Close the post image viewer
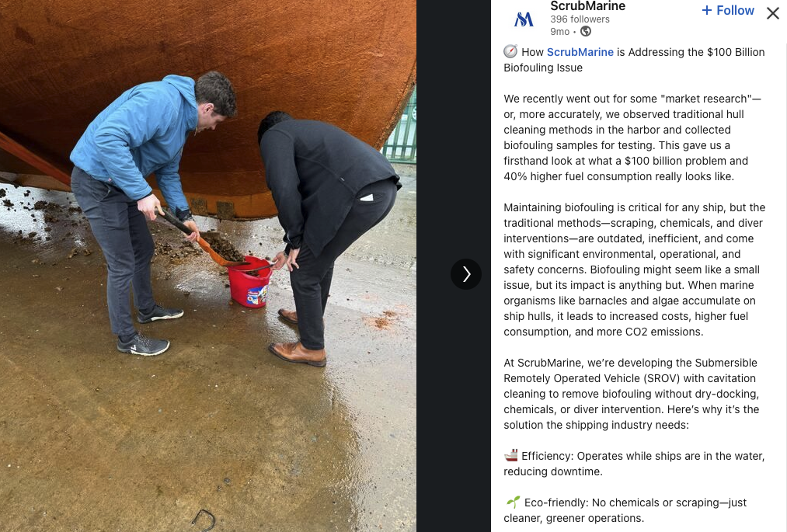787x532 pixels. click(773, 13)
